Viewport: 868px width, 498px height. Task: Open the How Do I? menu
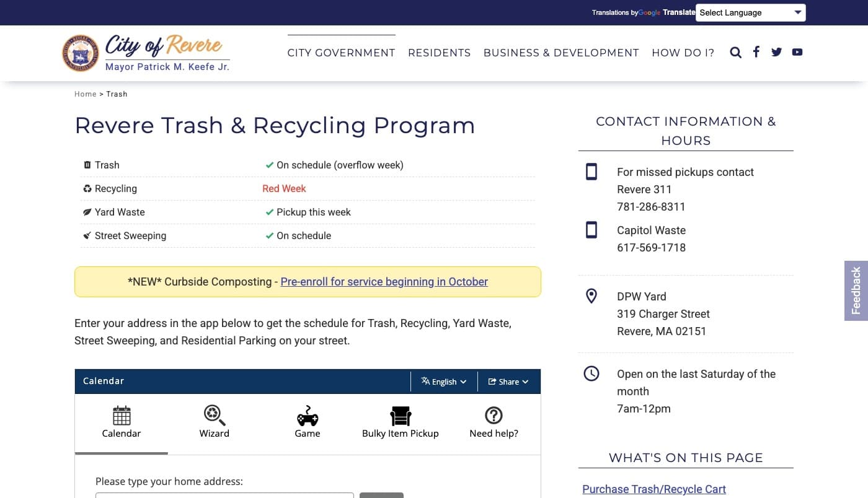point(683,53)
